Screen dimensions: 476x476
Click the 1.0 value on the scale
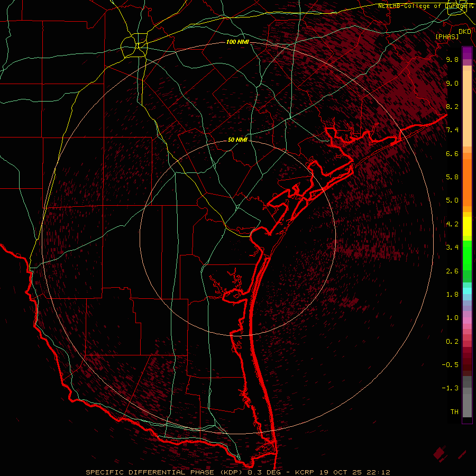452,318
